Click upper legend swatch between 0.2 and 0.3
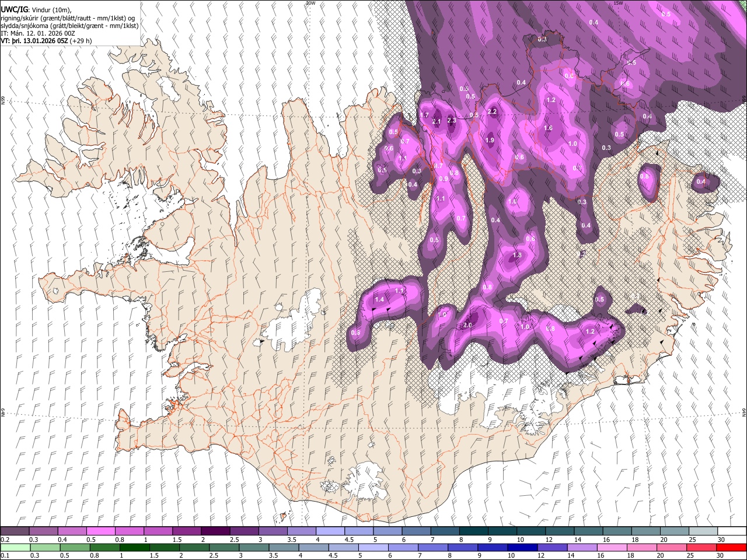Image resolution: width=747 pixels, height=560 pixels. (x=15, y=531)
